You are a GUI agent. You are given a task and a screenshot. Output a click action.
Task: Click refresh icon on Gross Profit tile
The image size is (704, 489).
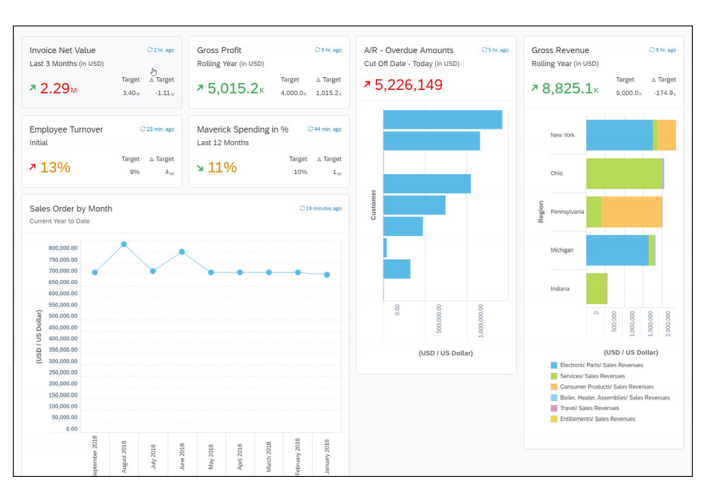(317, 49)
